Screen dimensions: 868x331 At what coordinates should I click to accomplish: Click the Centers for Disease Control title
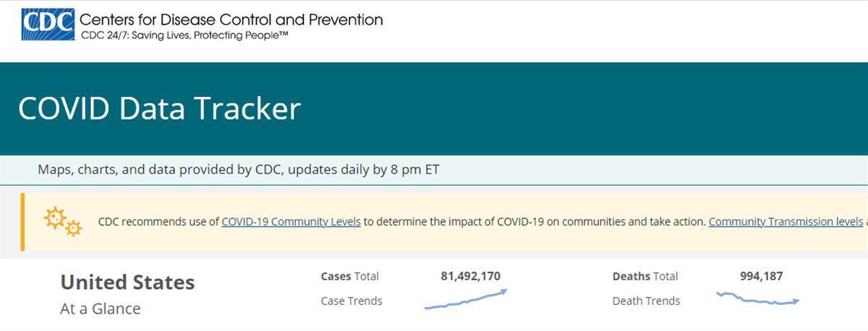coord(231,19)
